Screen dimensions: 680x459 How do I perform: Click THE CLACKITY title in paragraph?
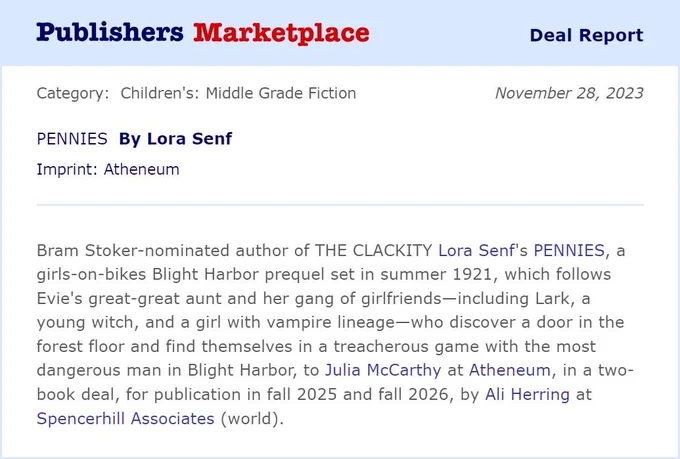(373, 251)
